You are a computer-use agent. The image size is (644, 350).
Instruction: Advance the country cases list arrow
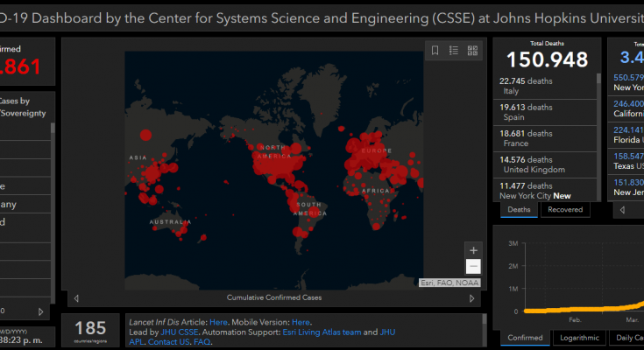tap(40, 311)
